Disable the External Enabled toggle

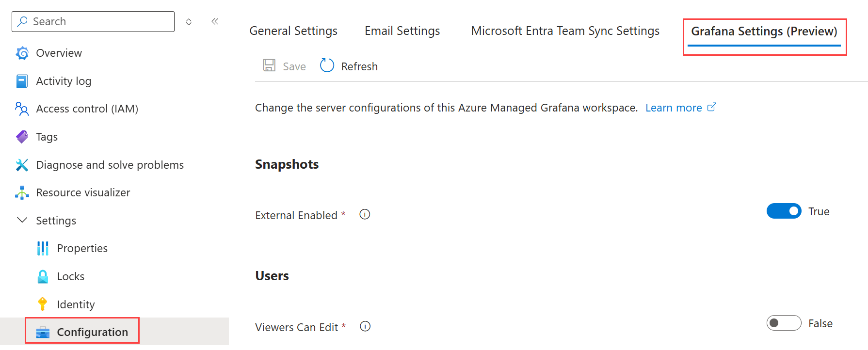click(784, 211)
